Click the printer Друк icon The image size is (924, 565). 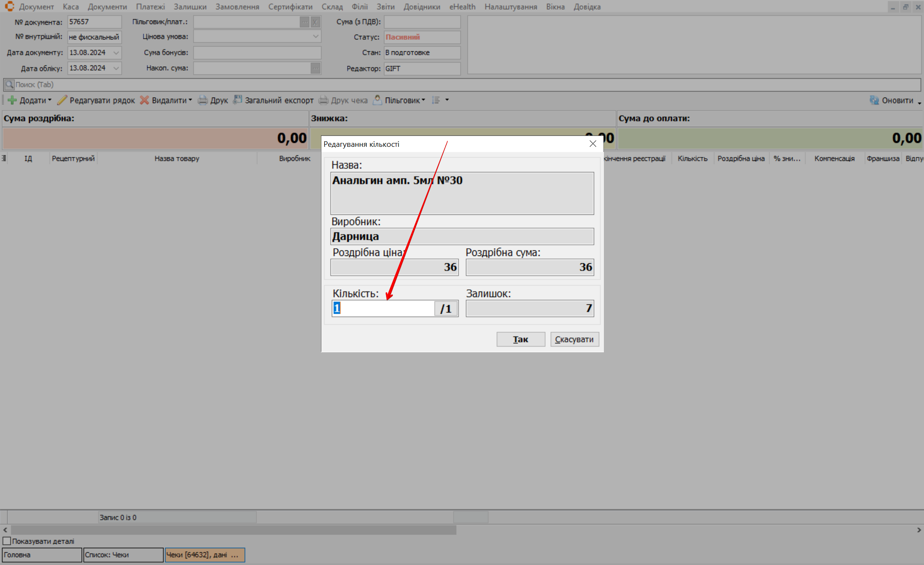pyautogui.click(x=202, y=100)
